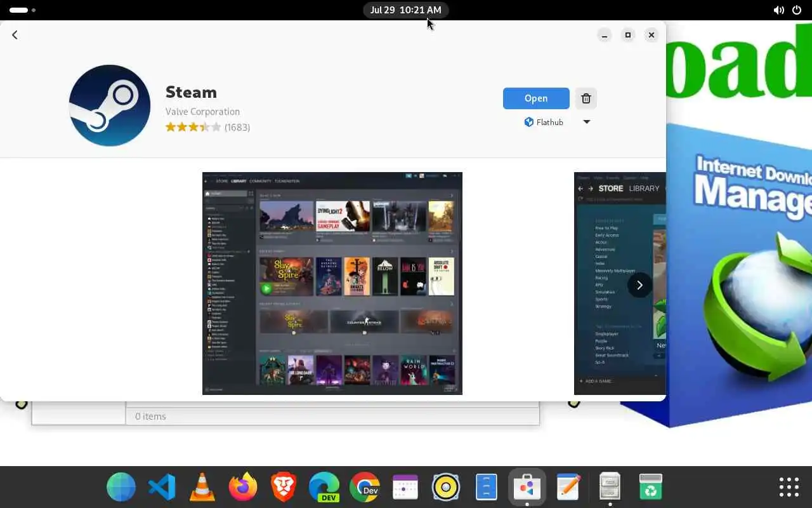Close the Software window
Image resolution: width=812 pixels, height=508 pixels.
click(x=652, y=35)
